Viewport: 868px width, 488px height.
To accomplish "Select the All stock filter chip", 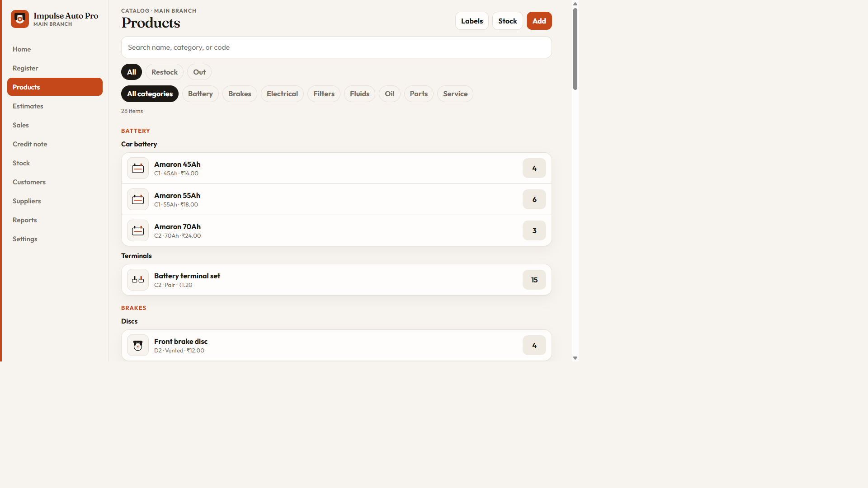I will (x=132, y=72).
